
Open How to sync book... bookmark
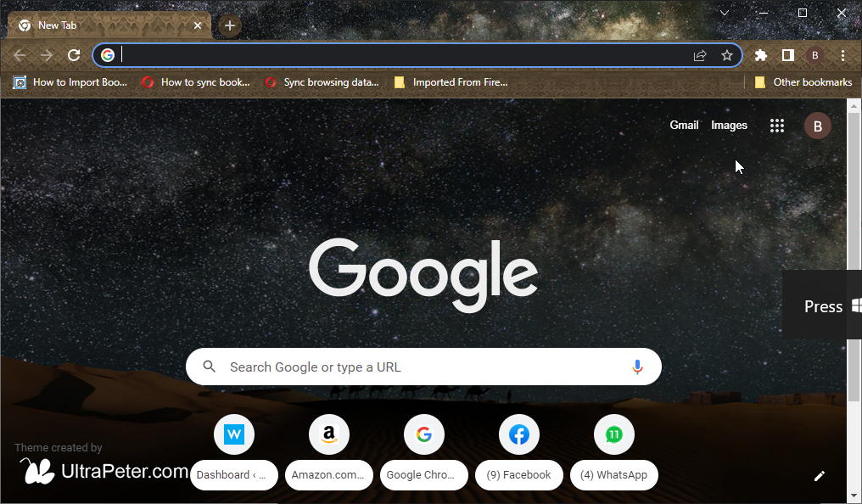[196, 82]
